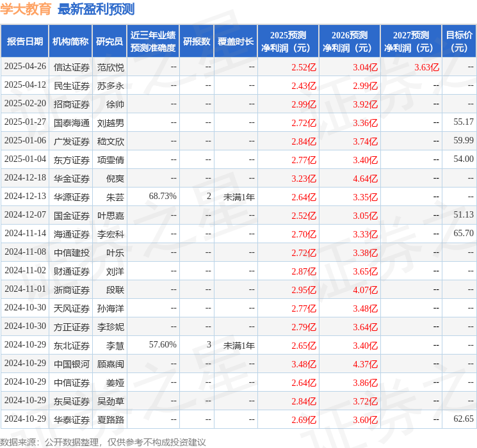Select analyst 夏路路 in 华泰证券 row
477x448 pixels.
[x=110, y=420]
